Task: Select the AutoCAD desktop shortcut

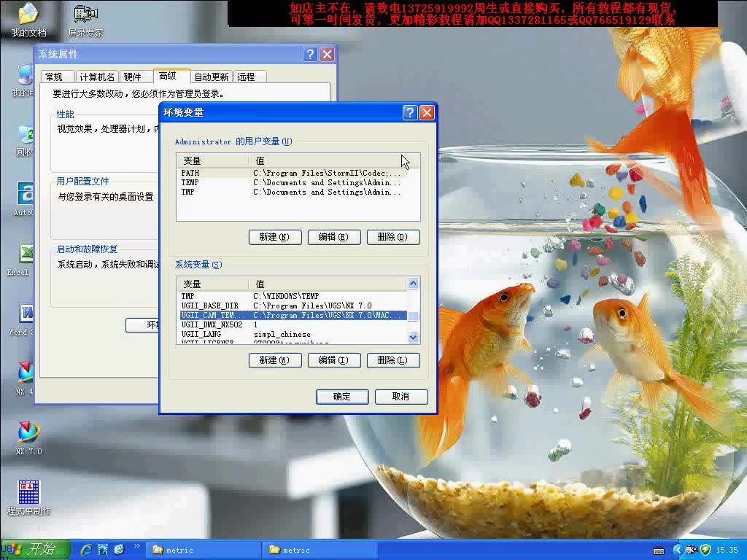Action: coord(25,199)
